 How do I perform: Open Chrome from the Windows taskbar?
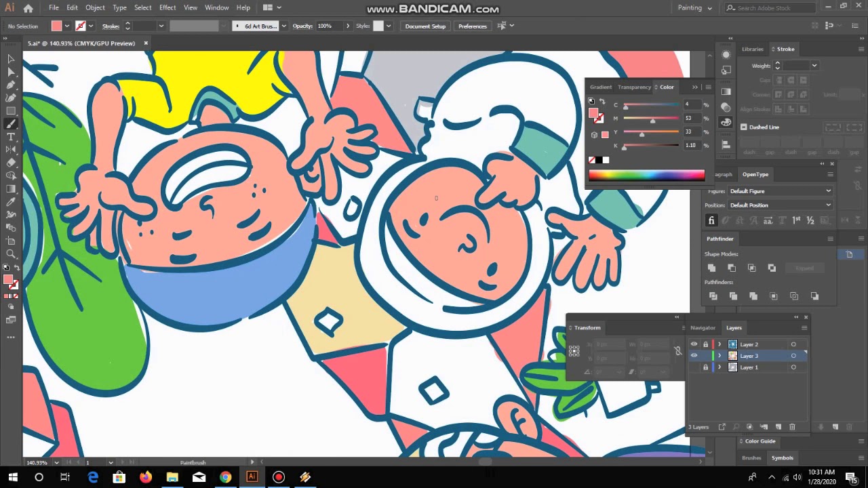pyautogui.click(x=225, y=477)
